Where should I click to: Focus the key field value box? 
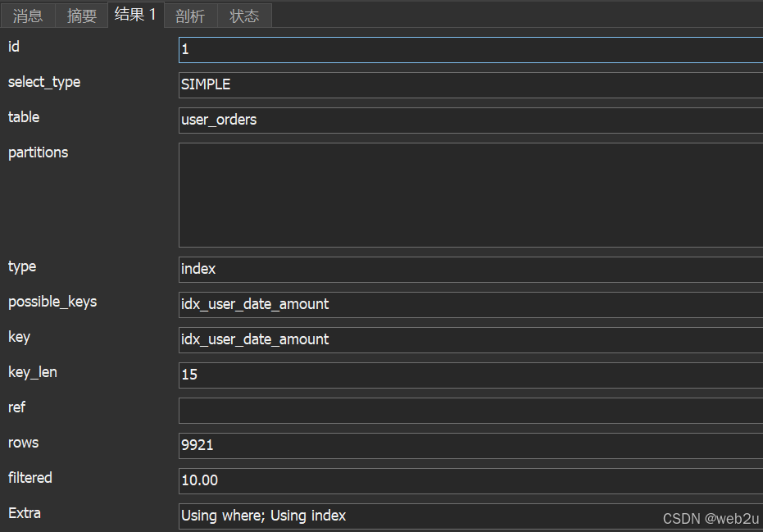470,339
